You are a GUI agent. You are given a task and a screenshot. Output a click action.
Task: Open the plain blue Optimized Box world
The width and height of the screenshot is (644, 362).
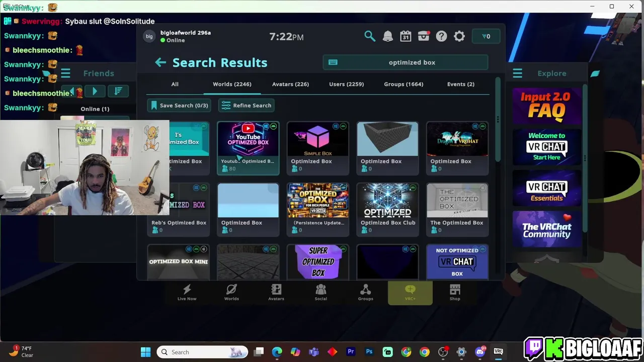[x=248, y=210]
